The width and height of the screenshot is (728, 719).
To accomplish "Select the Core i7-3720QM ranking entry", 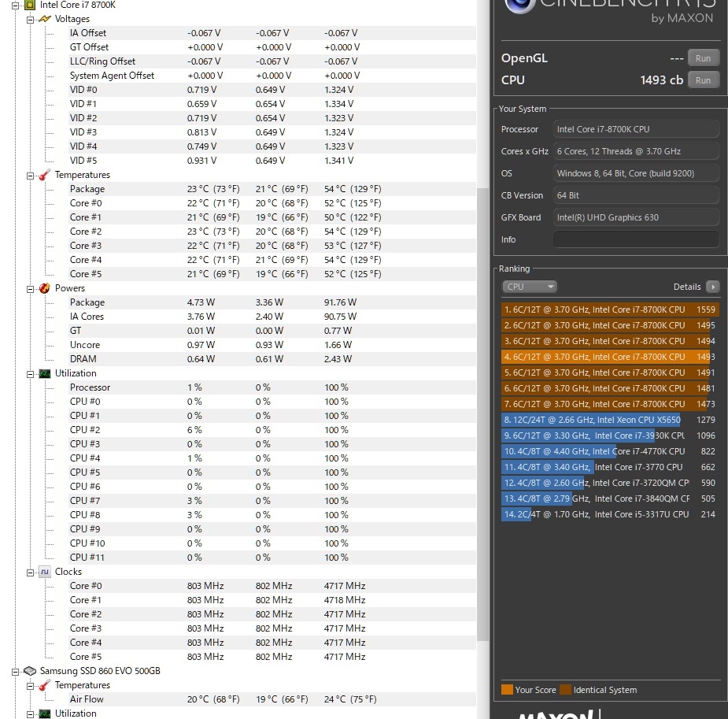I will [610, 483].
